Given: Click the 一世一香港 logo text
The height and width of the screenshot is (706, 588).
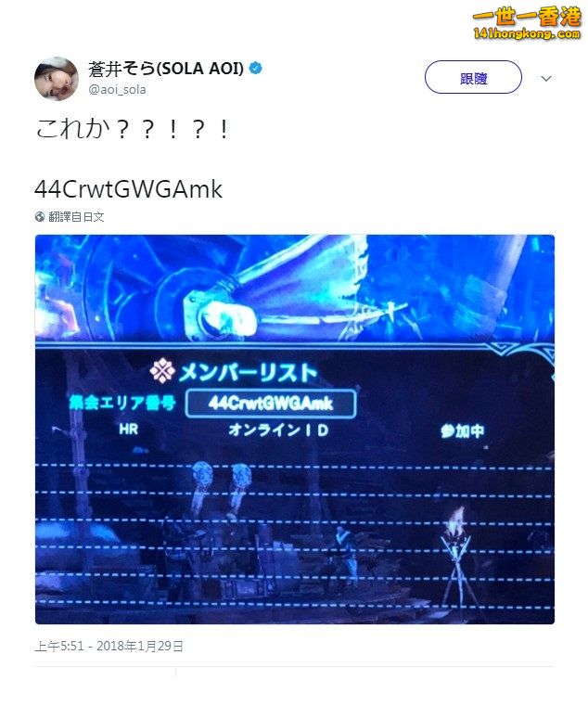Looking at the screenshot, I should pyautogui.click(x=527, y=16).
